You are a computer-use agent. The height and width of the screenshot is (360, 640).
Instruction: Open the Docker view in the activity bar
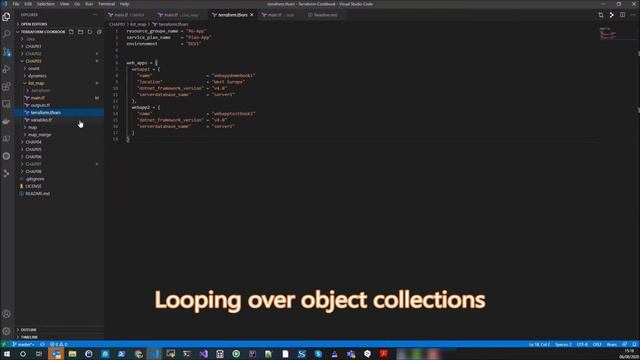point(6,121)
